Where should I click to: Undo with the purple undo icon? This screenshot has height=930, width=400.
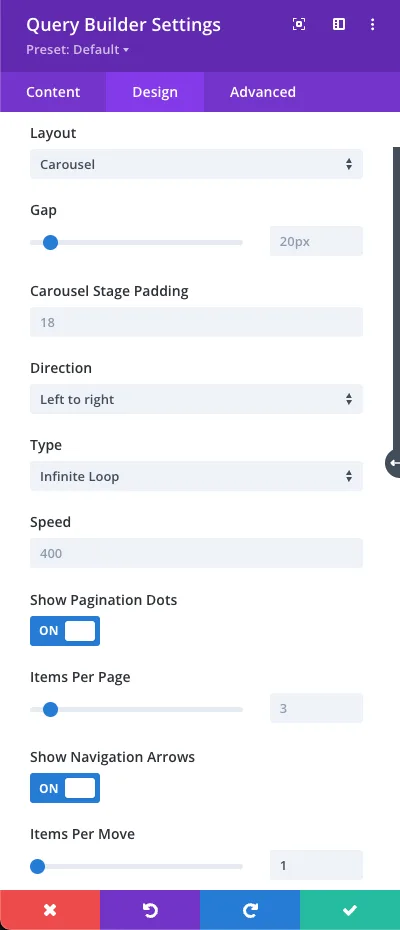[150, 910]
